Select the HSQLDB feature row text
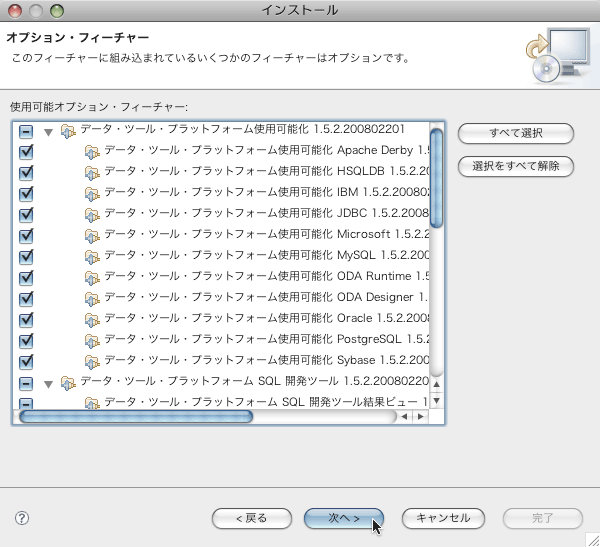Viewport: 600px width, 547px height. (267, 171)
